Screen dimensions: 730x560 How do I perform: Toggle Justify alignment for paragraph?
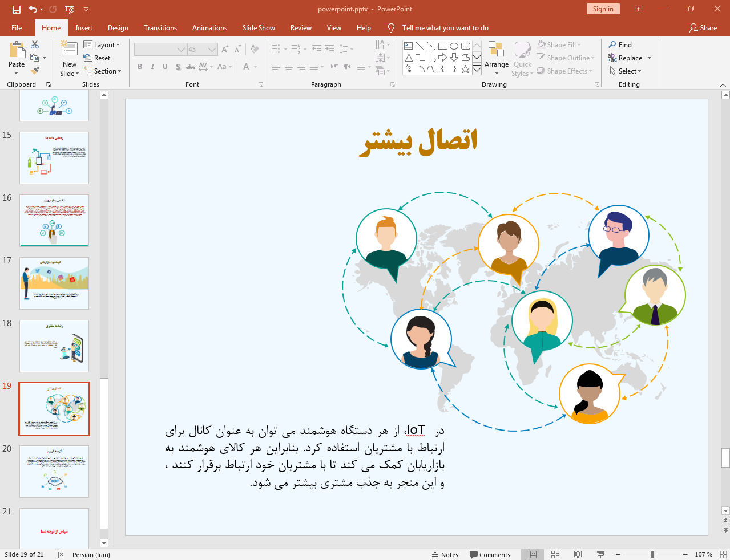(313, 67)
